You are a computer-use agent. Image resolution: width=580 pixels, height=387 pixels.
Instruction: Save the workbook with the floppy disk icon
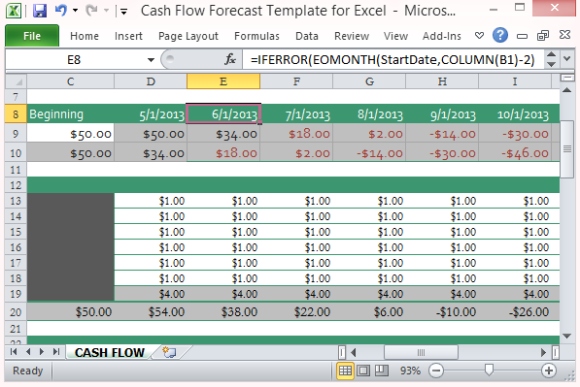pyautogui.click(x=40, y=10)
